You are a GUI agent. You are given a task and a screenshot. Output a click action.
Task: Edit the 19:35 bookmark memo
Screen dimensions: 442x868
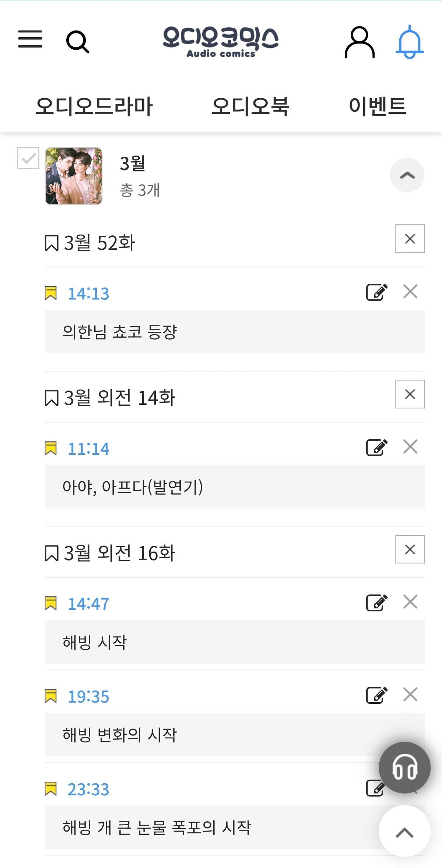(x=377, y=695)
